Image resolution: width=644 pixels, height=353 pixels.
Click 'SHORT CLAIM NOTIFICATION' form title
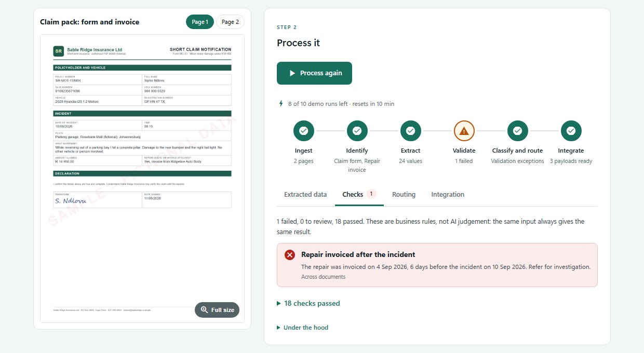[200, 49]
